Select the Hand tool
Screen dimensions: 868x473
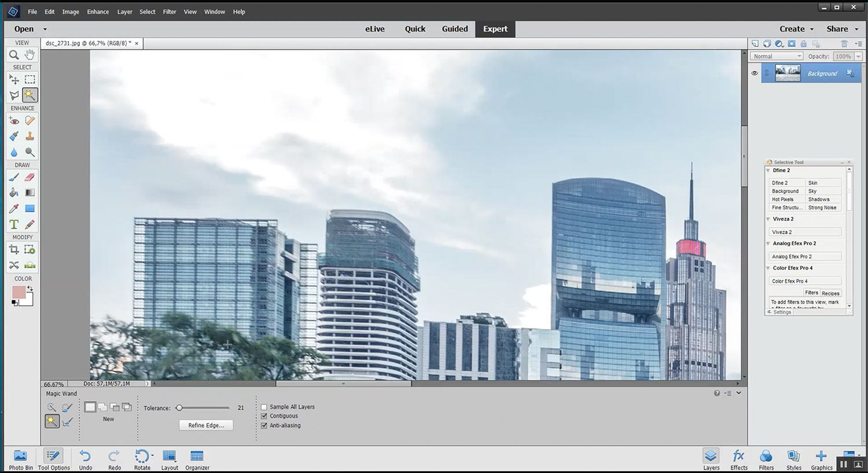tap(30, 55)
